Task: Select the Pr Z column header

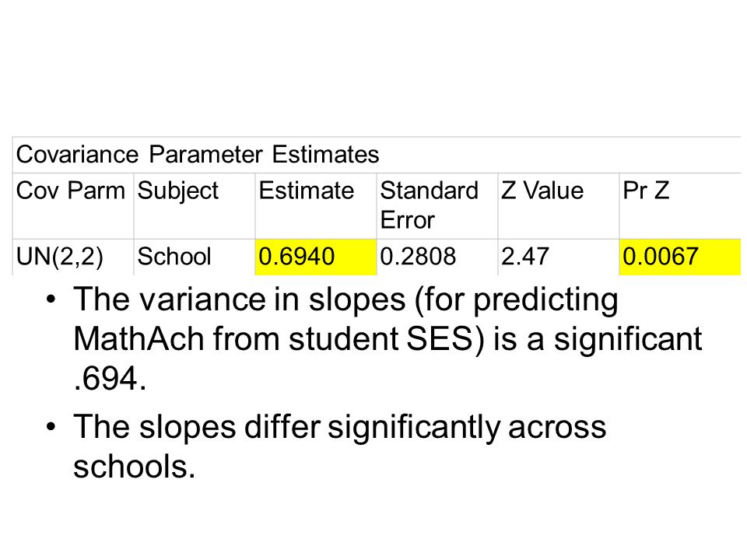Action: [x=646, y=191]
